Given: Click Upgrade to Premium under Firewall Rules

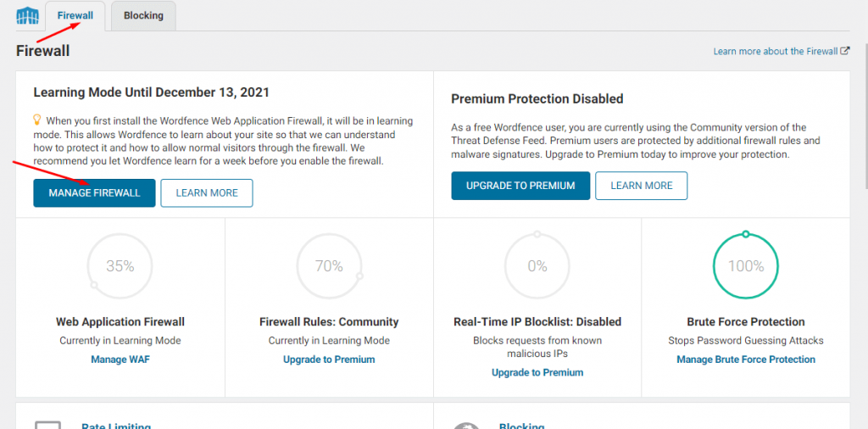Looking at the screenshot, I should tap(329, 359).
